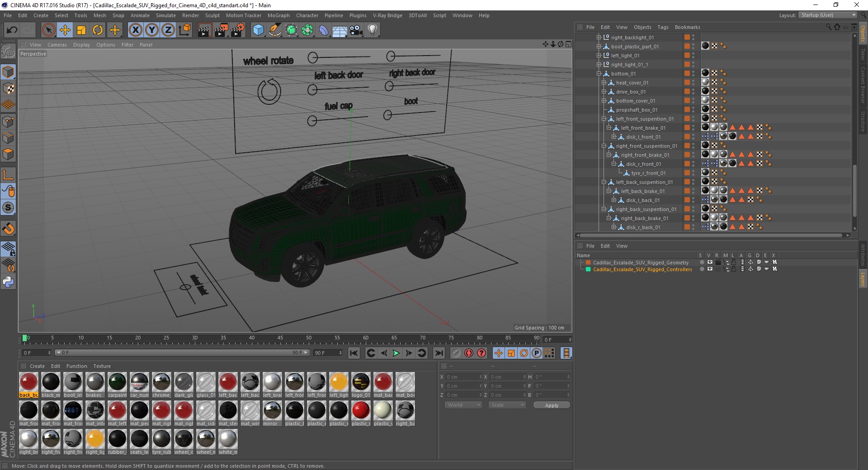Open the World coordinate dropdown

click(463, 405)
